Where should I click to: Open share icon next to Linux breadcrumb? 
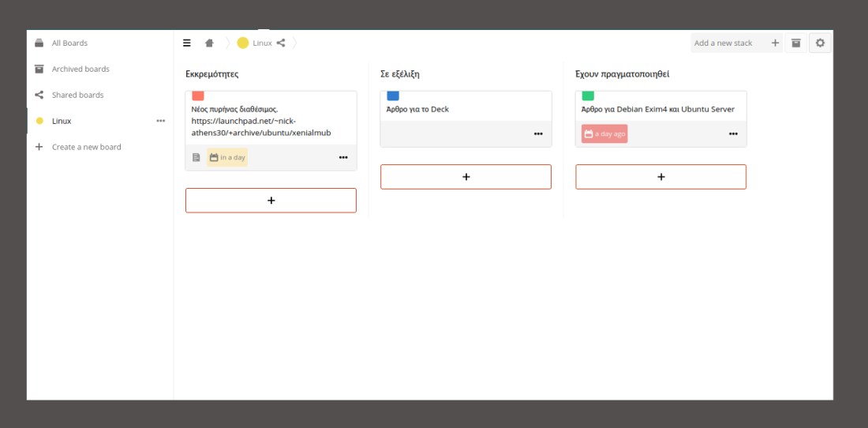281,43
